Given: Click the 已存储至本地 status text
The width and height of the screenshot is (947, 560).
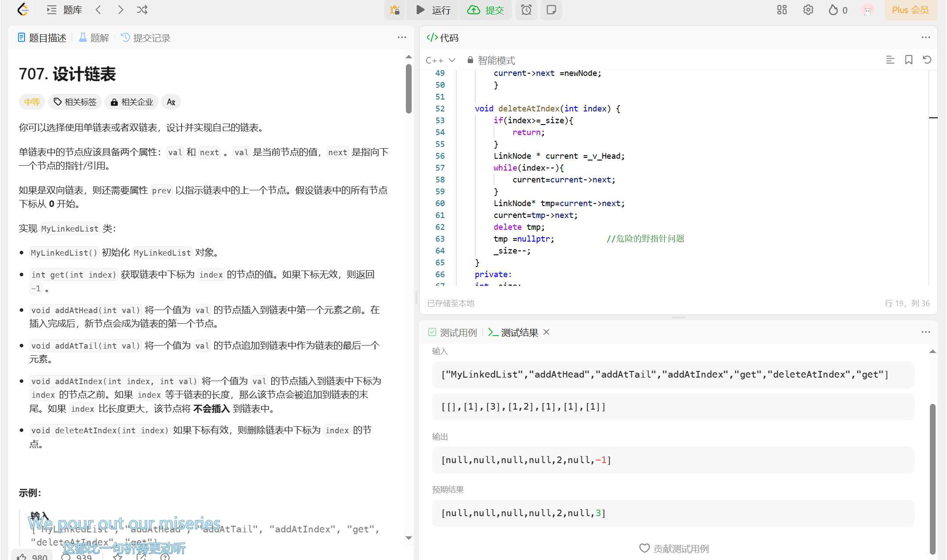Looking at the screenshot, I should pos(451,303).
